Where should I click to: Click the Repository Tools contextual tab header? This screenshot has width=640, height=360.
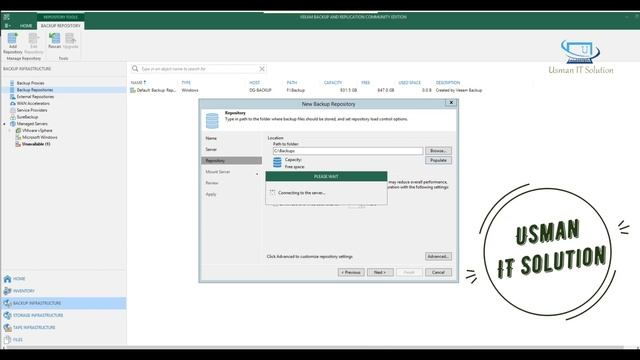pyautogui.click(x=60, y=17)
